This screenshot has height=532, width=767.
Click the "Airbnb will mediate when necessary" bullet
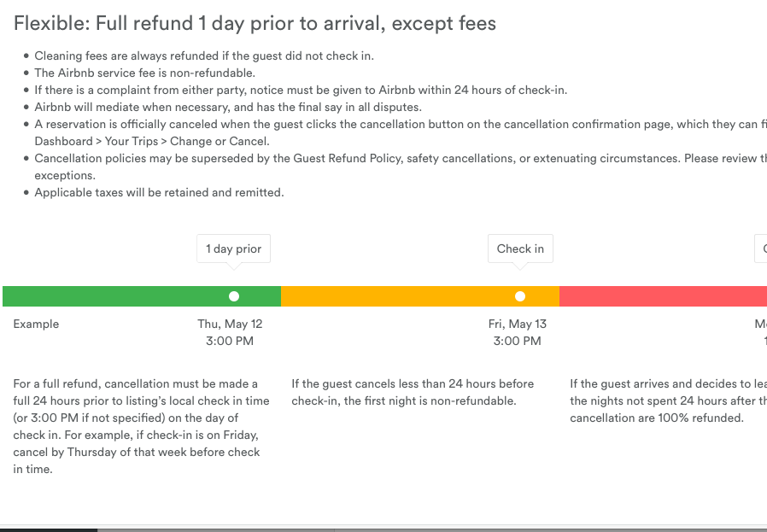coord(228,108)
